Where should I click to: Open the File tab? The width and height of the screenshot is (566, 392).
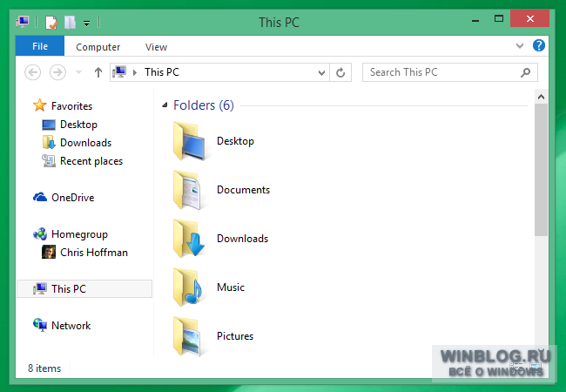[40, 46]
